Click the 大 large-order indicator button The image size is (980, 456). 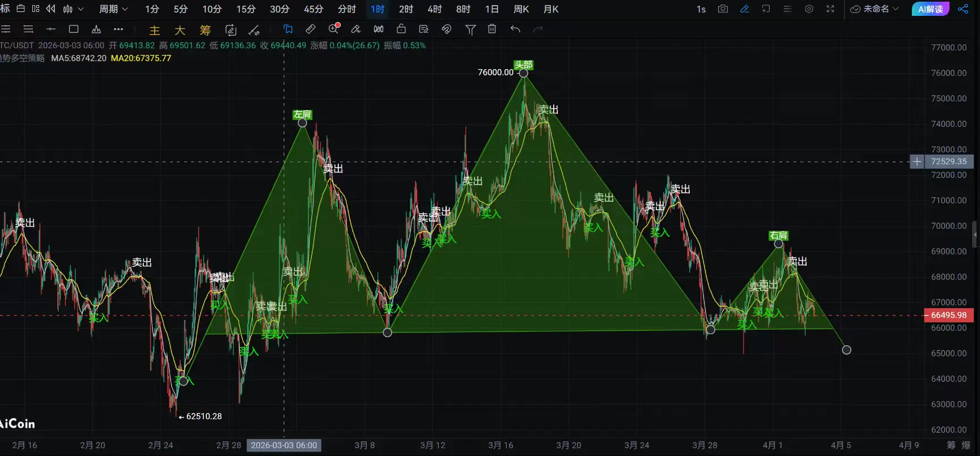[x=180, y=31]
